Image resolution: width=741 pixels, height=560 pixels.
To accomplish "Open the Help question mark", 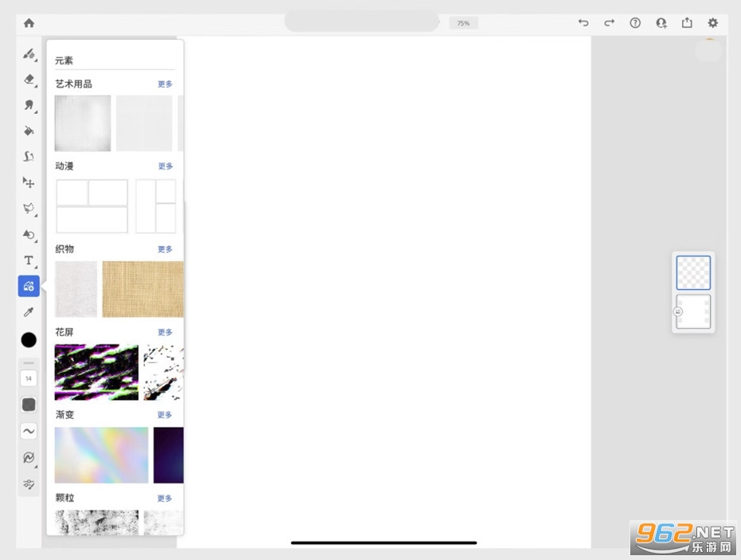I will (635, 22).
